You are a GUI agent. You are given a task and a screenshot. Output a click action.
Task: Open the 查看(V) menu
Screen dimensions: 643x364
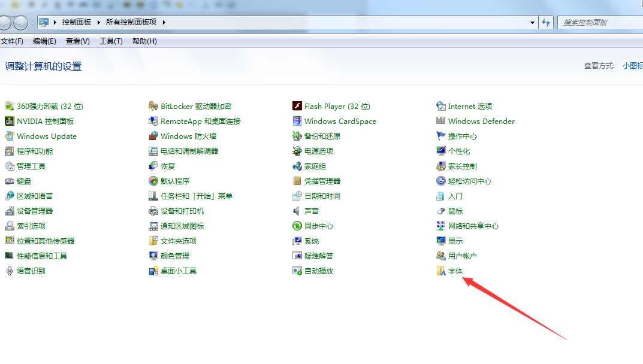point(77,41)
